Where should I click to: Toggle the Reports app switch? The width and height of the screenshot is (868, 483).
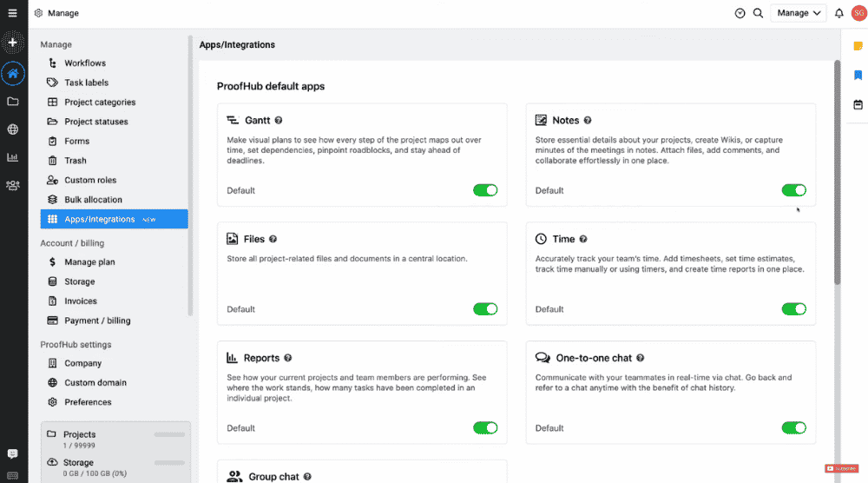tap(485, 428)
